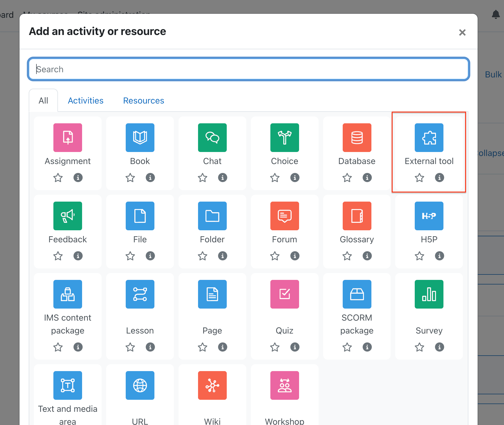Add a Page resource
Image resolution: width=504 pixels, height=425 pixels.
pos(212,294)
